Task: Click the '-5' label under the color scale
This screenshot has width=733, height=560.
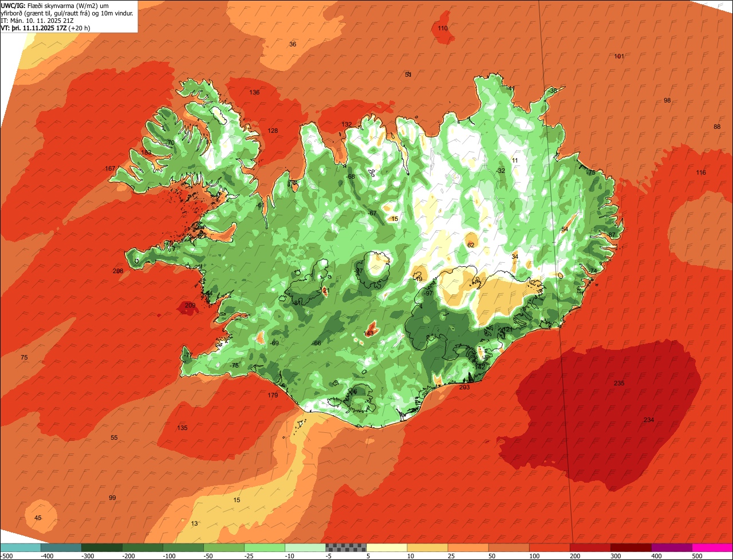Action: tap(329, 556)
